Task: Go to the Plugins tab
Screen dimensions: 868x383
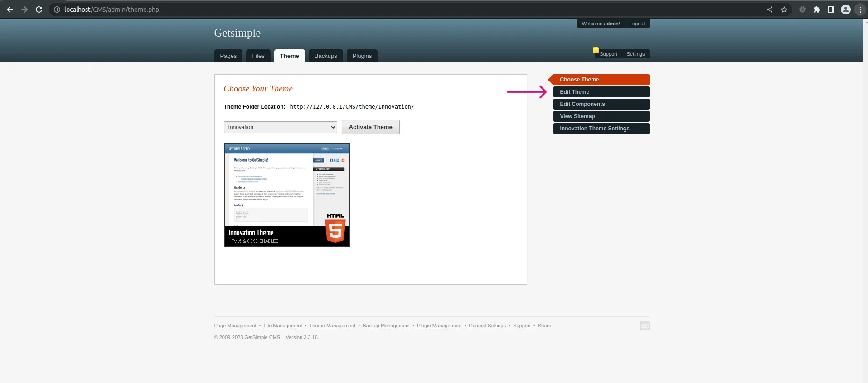Action: click(362, 56)
